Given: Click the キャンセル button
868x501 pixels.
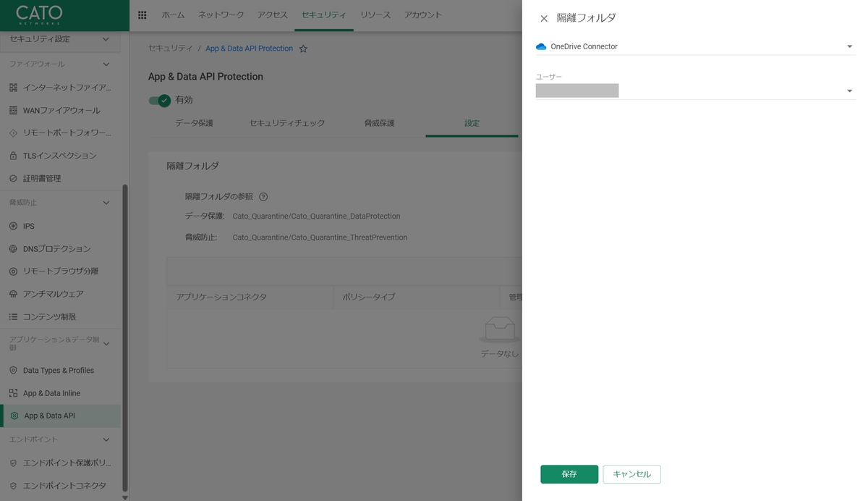Looking at the screenshot, I should point(631,474).
